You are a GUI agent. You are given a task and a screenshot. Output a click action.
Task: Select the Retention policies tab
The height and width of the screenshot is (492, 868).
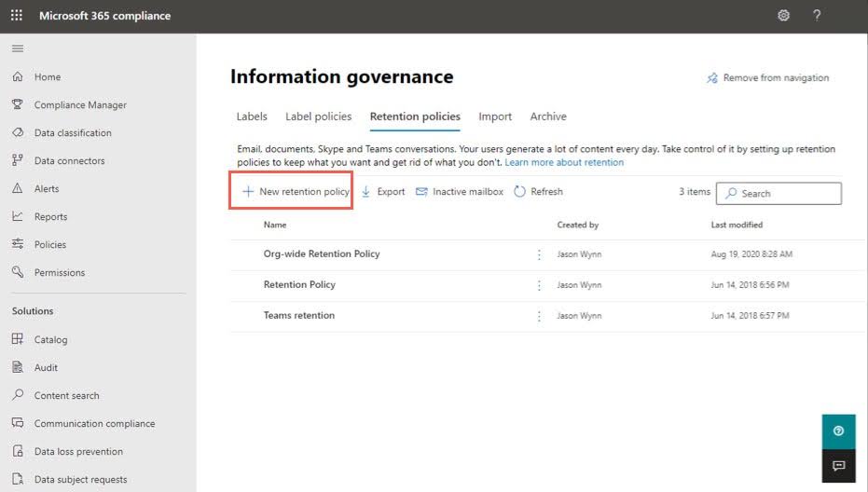point(415,116)
